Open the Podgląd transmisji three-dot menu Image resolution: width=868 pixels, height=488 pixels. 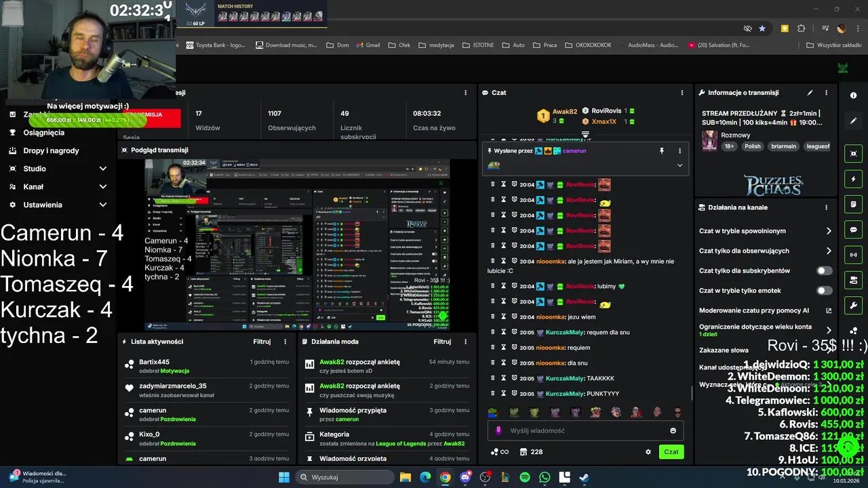[x=465, y=150]
